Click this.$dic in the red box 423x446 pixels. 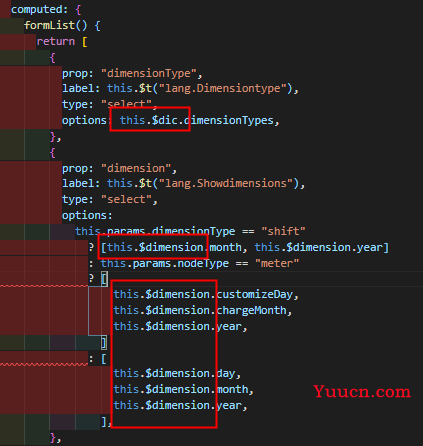(x=149, y=120)
